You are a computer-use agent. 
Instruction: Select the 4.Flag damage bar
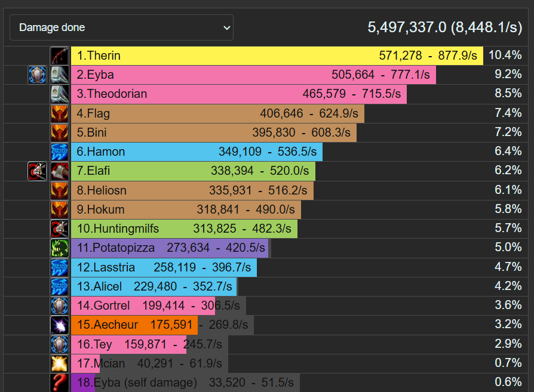pyautogui.click(x=217, y=113)
